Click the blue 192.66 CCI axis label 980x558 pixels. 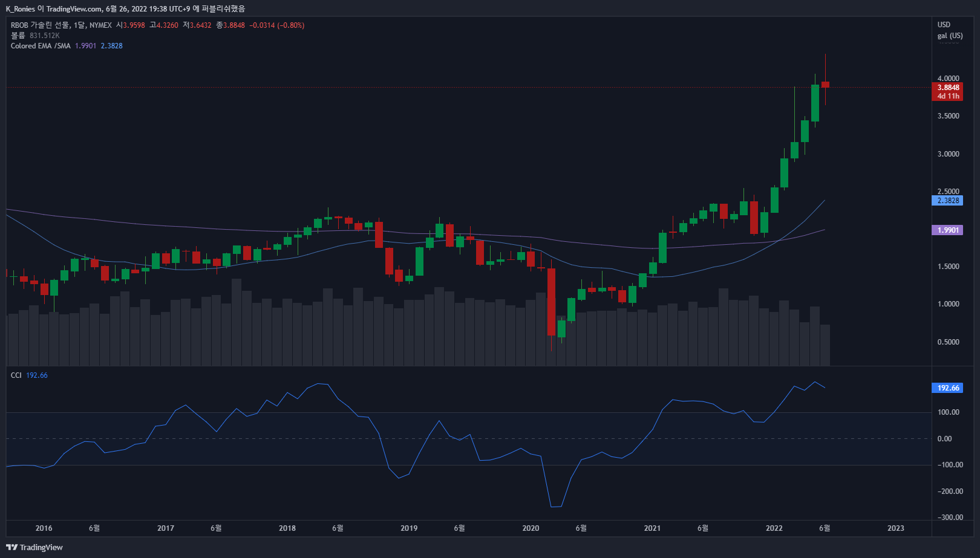[948, 388]
